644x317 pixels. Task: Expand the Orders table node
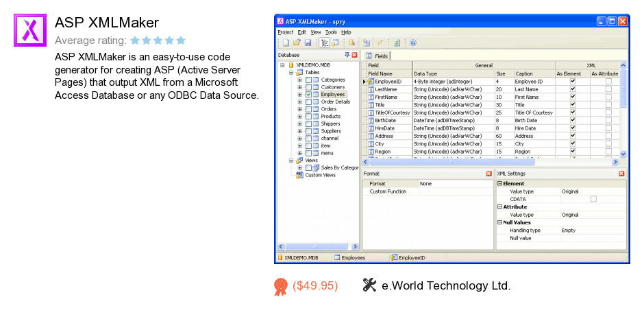click(x=300, y=109)
